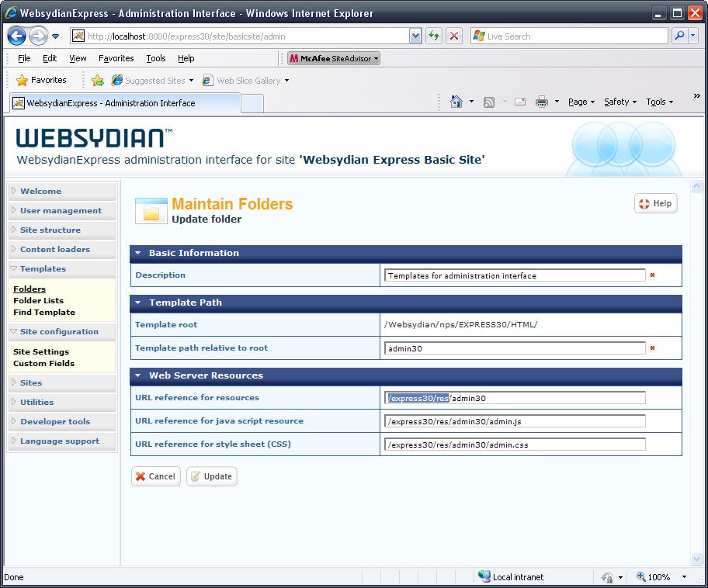Click the Add to Favorites Bar icon

pos(98,81)
